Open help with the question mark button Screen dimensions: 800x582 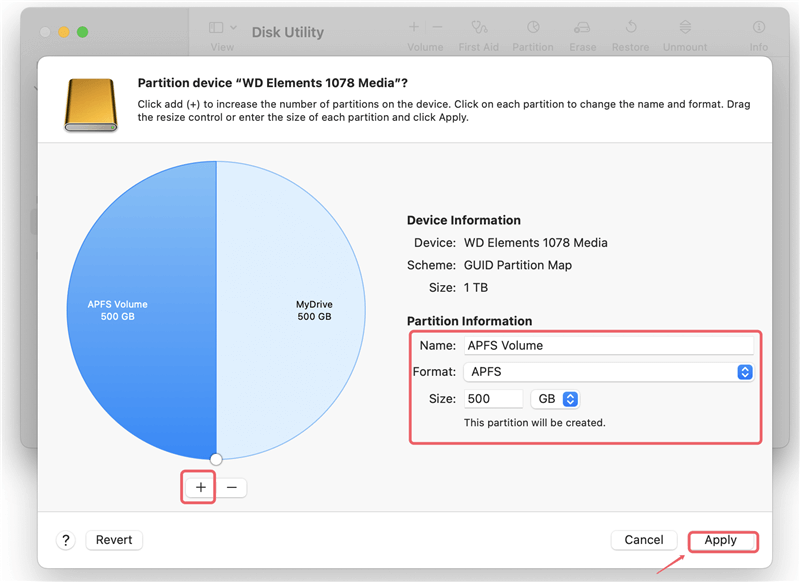65,539
